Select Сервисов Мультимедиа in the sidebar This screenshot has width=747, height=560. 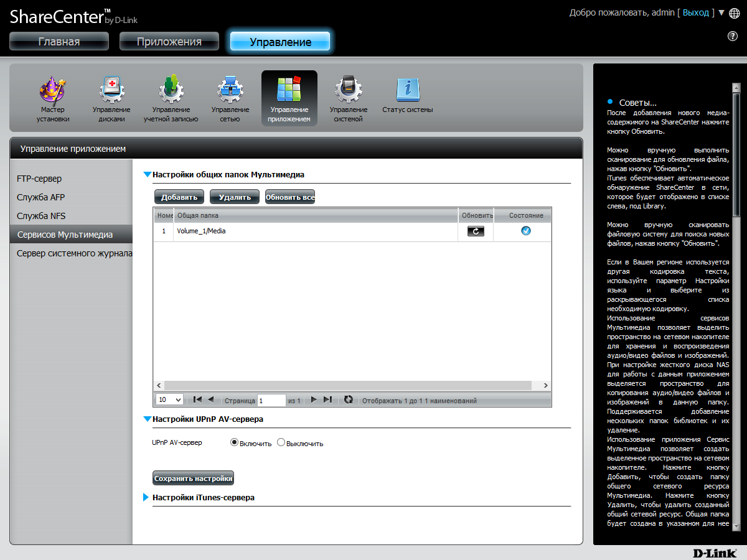(71, 235)
